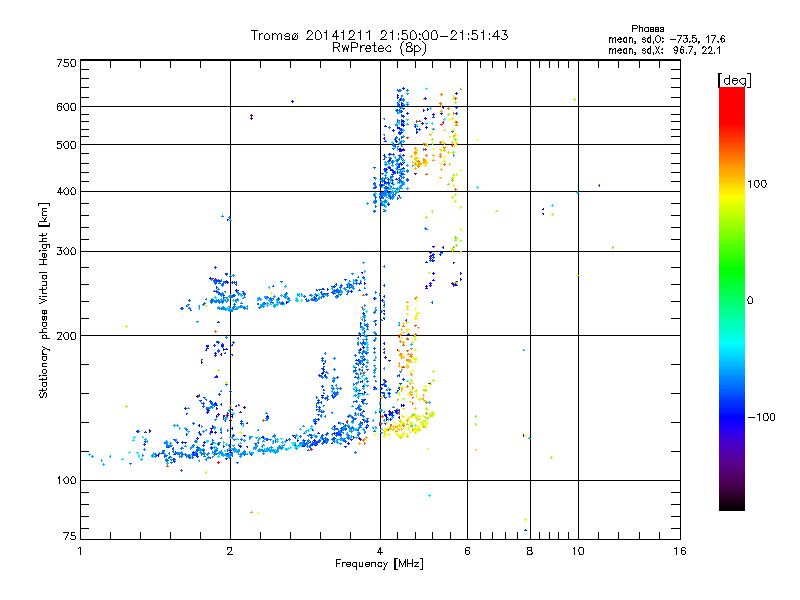Click x-axis tick label "10"
Screen dimensions: 800x600
click(578, 551)
